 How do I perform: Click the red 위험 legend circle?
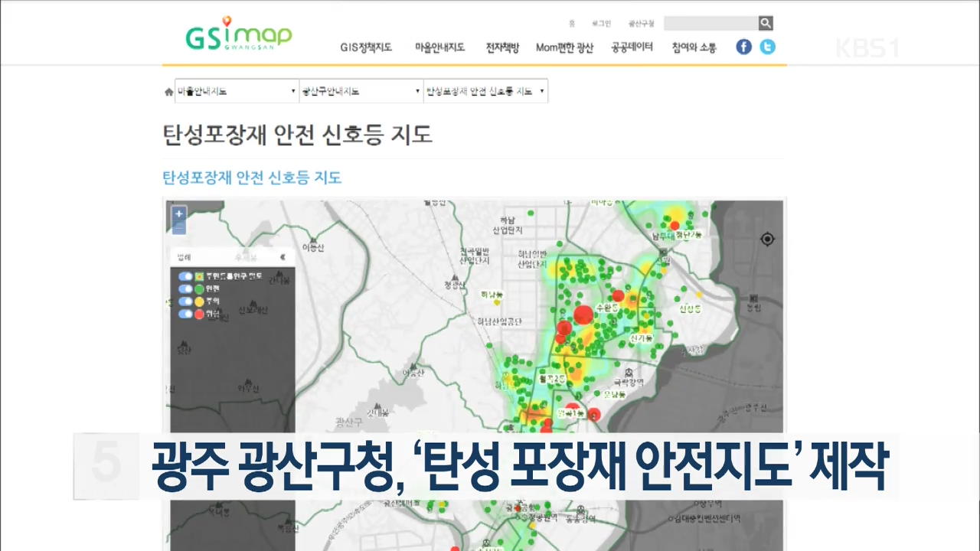199,313
